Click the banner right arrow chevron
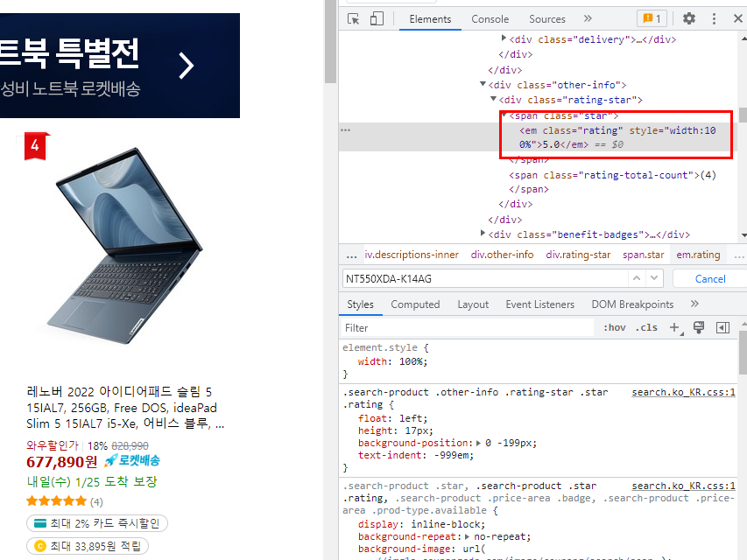 coord(186,66)
